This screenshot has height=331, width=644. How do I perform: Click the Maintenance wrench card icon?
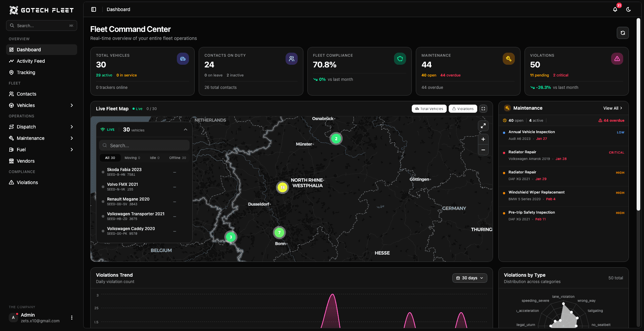point(508,59)
